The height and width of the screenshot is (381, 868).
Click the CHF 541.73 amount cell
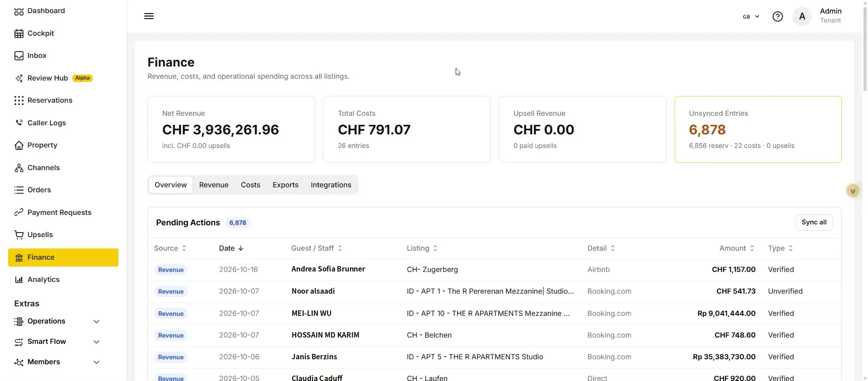[736, 291]
